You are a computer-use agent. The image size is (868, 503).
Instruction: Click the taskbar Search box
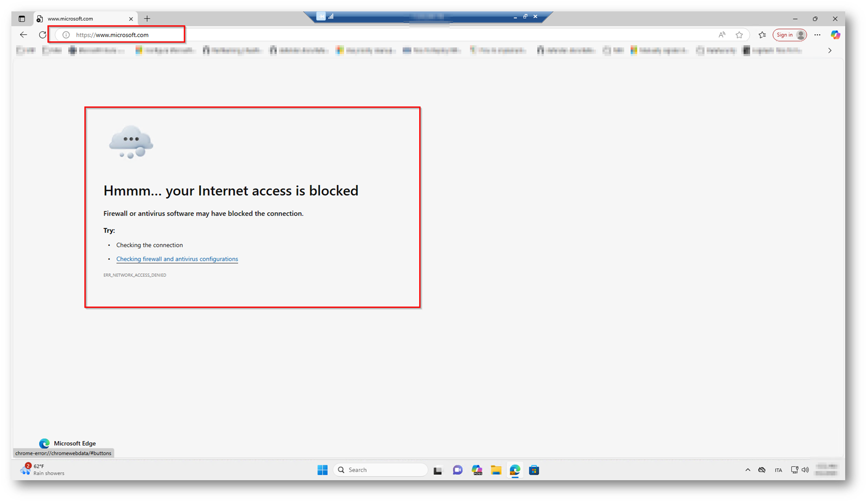click(381, 470)
